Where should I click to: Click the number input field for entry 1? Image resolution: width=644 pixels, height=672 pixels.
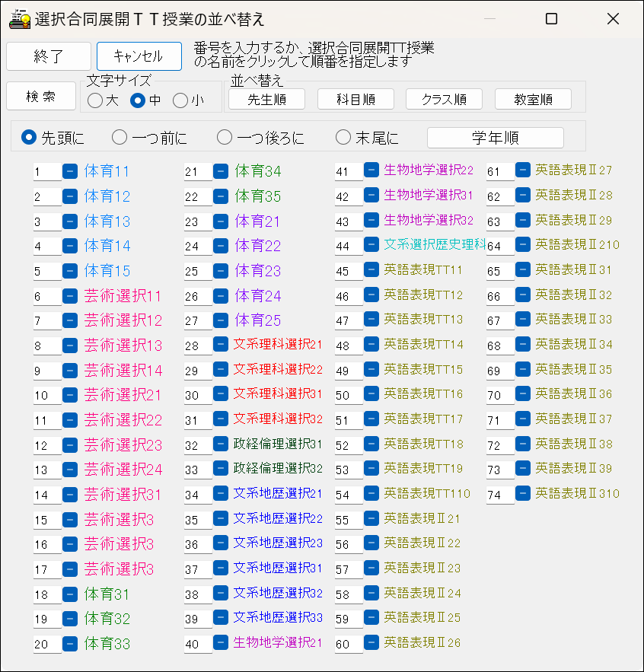pos(46,172)
